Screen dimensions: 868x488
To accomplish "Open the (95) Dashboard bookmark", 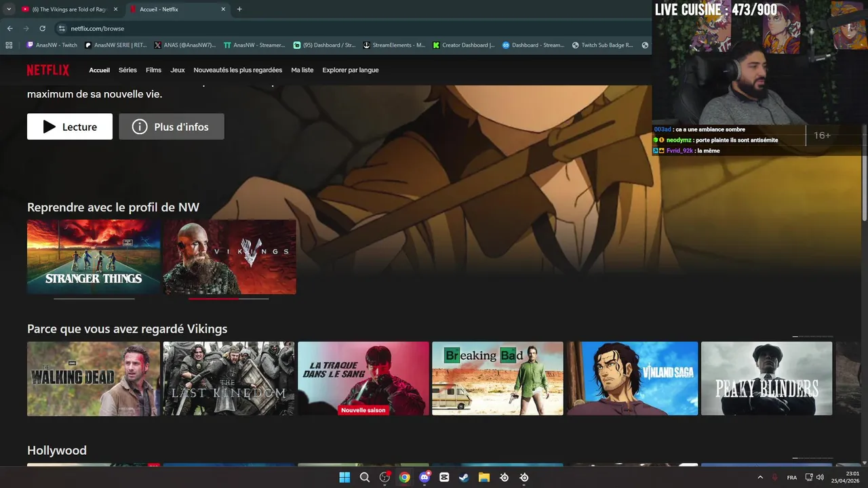I will 324,45.
